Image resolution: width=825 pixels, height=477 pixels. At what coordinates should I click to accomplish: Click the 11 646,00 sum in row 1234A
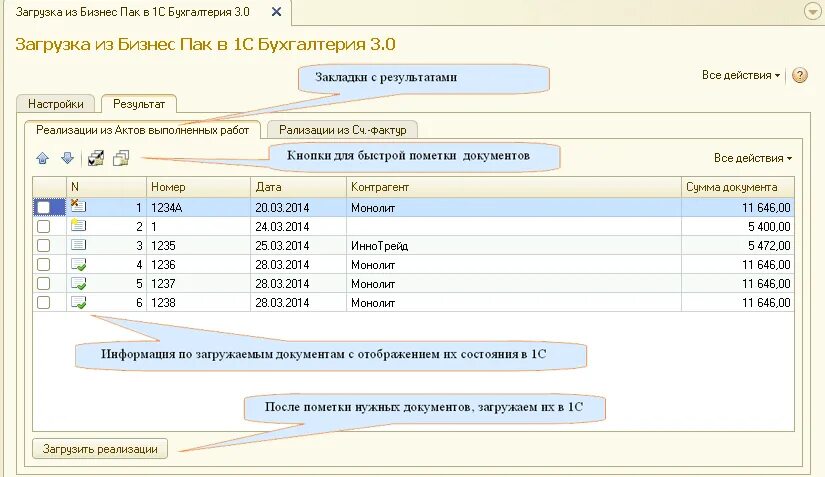tap(738, 207)
